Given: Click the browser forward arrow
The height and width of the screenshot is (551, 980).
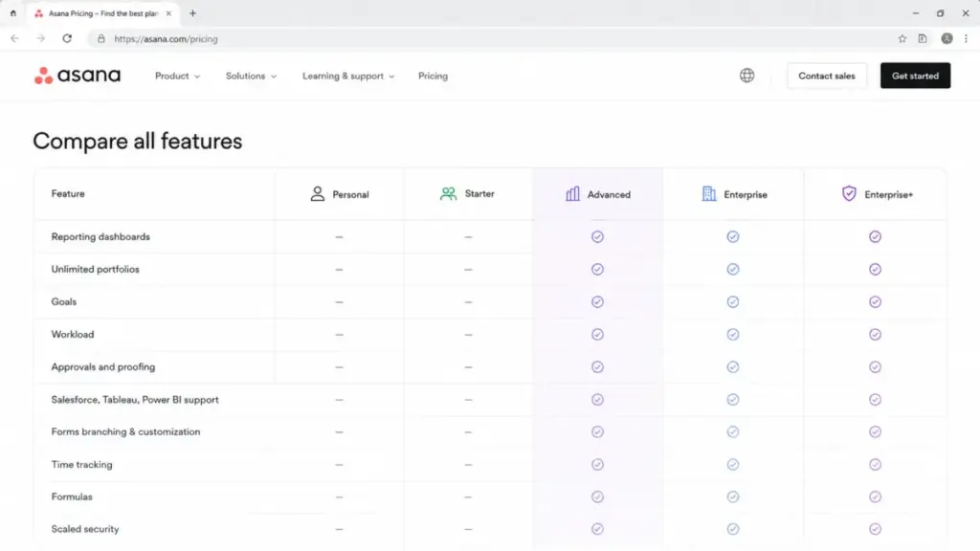Looking at the screenshot, I should tap(40, 38).
